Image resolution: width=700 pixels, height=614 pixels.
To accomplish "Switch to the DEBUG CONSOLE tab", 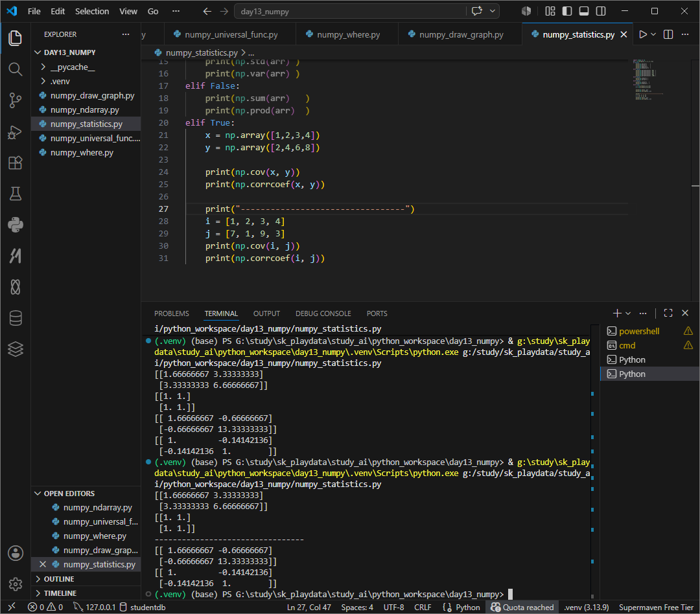I will tap(323, 313).
